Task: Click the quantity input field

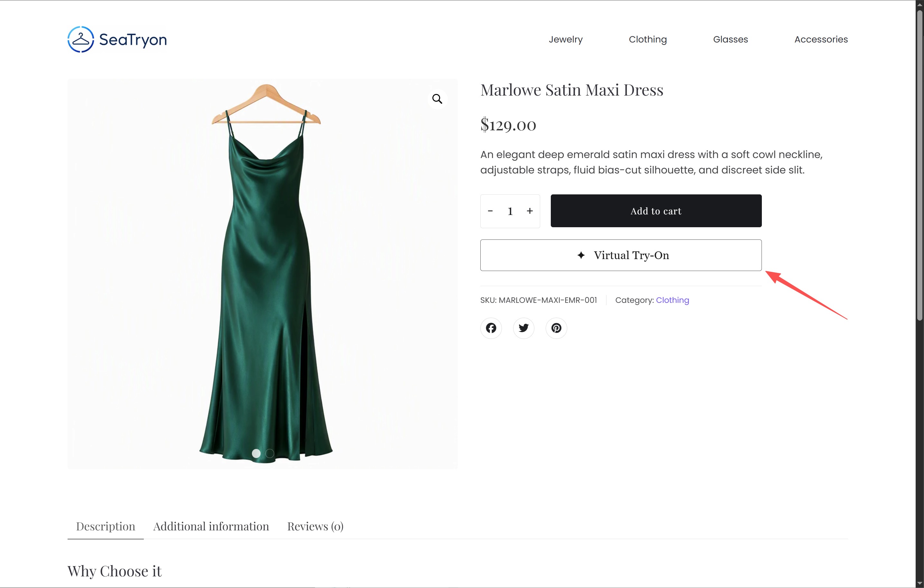Action: tap(510, 211)
